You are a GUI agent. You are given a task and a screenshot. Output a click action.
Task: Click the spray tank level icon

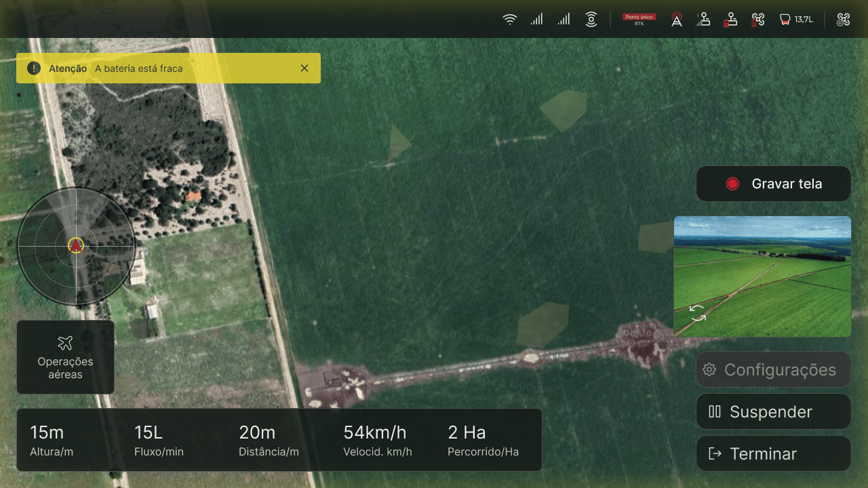[x=785, y=20]
